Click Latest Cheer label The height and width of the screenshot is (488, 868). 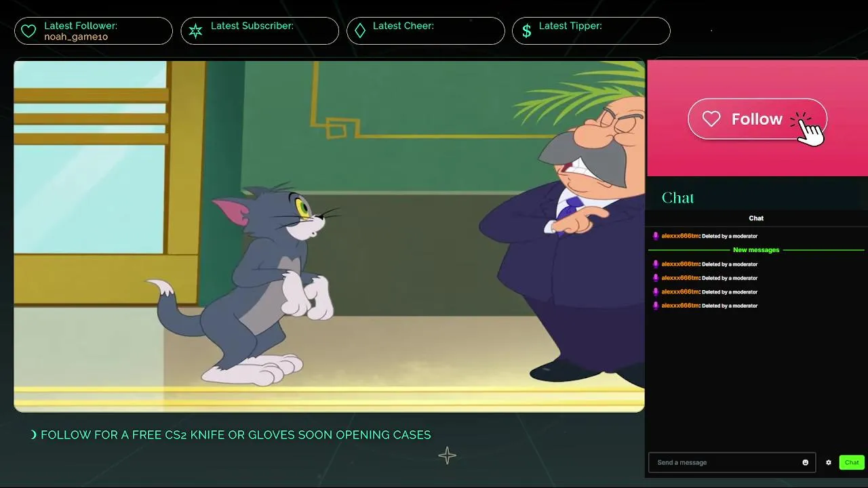tap(403, 26)
